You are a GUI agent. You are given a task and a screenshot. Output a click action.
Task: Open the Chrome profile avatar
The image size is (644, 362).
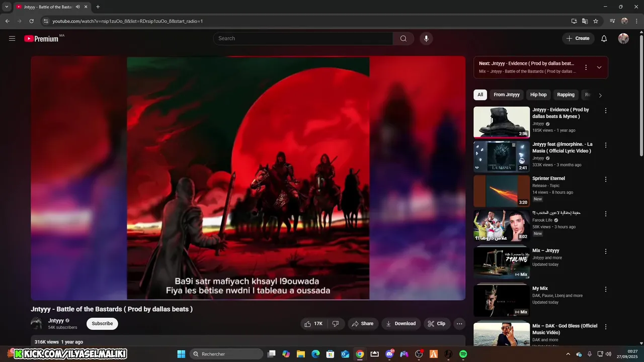[624, 21]
